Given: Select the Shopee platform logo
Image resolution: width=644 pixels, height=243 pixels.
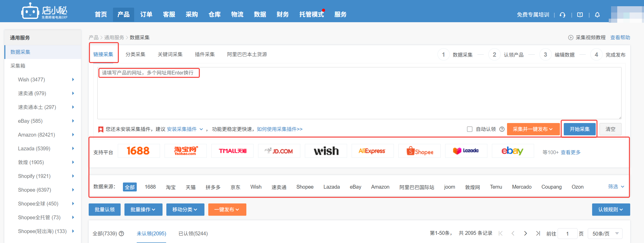Looking at the screenshot, I should pos(419,151).
